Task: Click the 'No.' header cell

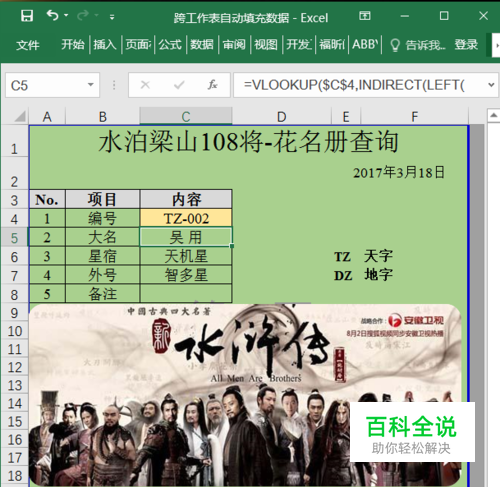Action: [47, 199]
